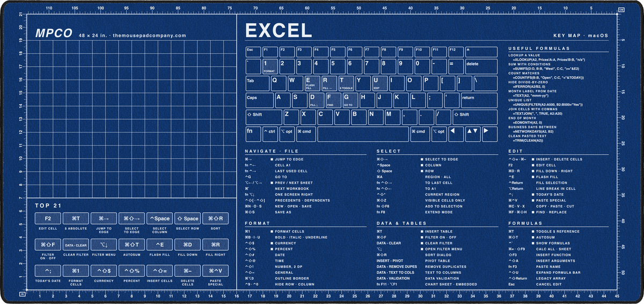
Task: Click the NAVIGATE · FILE section heading
Action: click(x=272, y=151)
